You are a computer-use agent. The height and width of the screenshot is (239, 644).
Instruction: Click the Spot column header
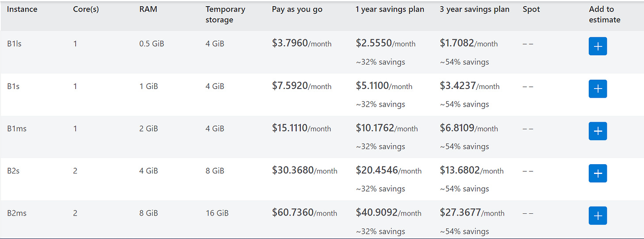tap(531, 9)
